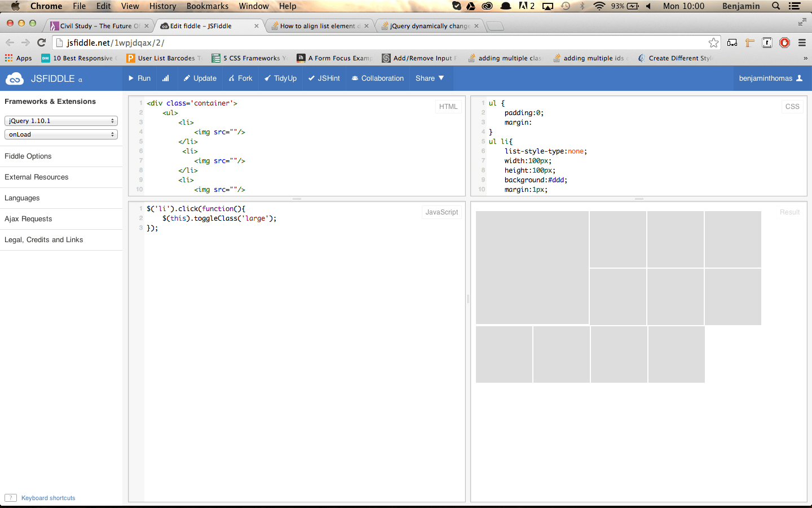Image resolution: width=812 pixels, height=508 pixels.
Task: TidyUp the code formatting
Action: [x=280, y=78]
